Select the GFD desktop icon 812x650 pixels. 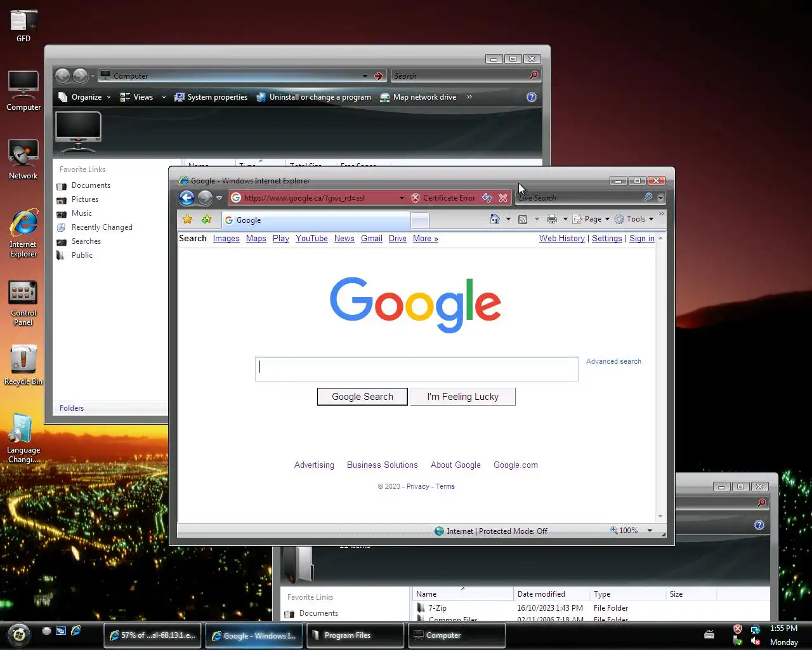[23, 27]
